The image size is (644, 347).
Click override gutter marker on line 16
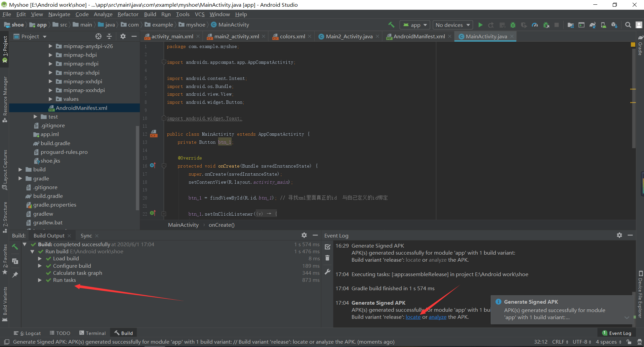pos(153,165)
